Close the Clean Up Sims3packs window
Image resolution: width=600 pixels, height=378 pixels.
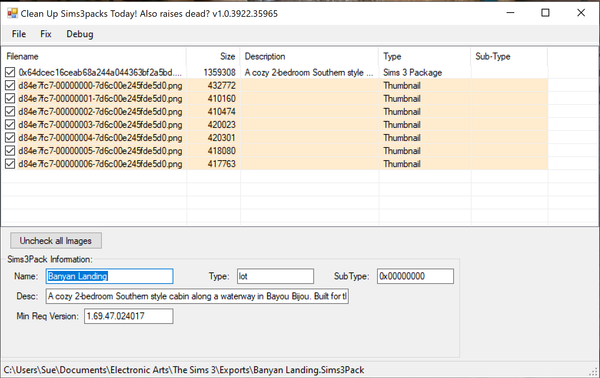581,13
